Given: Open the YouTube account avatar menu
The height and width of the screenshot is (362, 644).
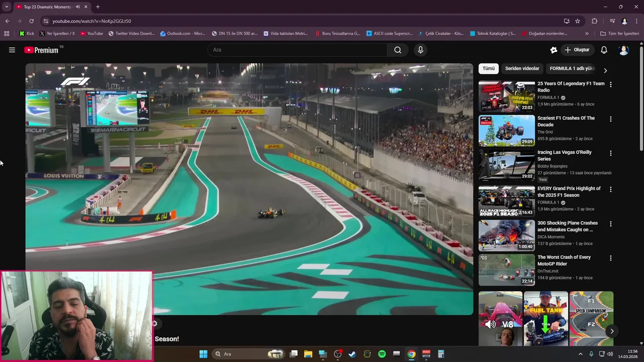Looking at the screenshot, I should pos(624,50).
